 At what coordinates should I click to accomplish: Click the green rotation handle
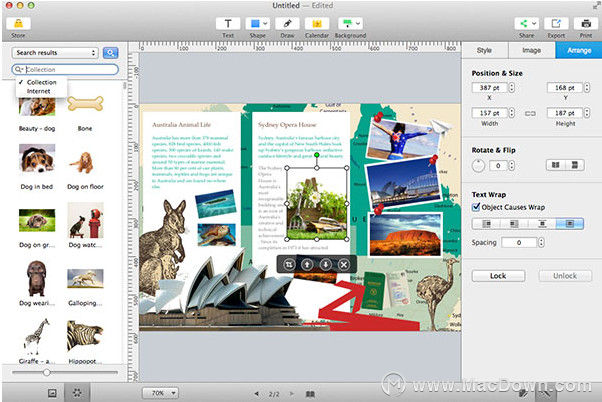[317, 155]
